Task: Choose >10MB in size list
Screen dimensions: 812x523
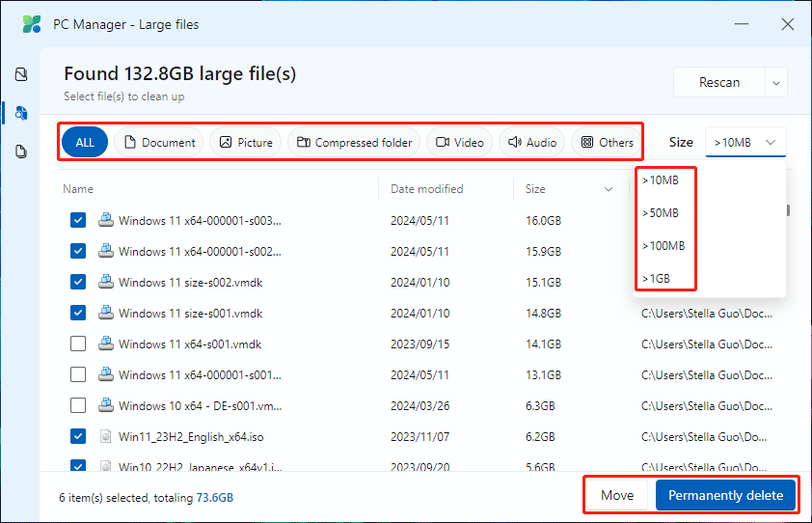Action: (x=661, y=180)
